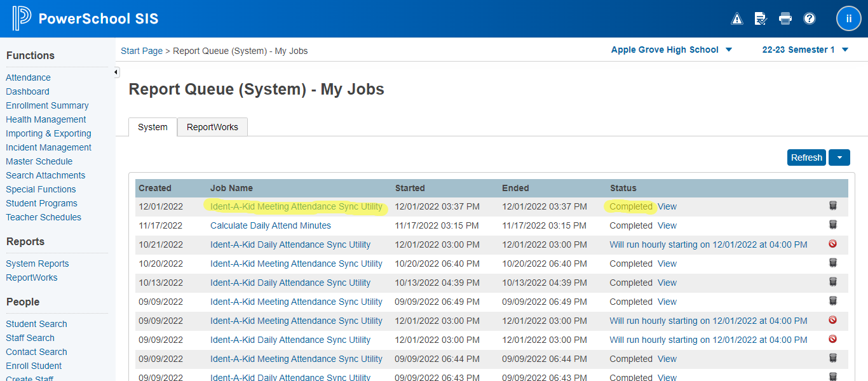Cancel the 09/09/2022 scheduled Meeting Attendance Sync
Viewport: 868px width, 381px height.
(x=832, y=320)
